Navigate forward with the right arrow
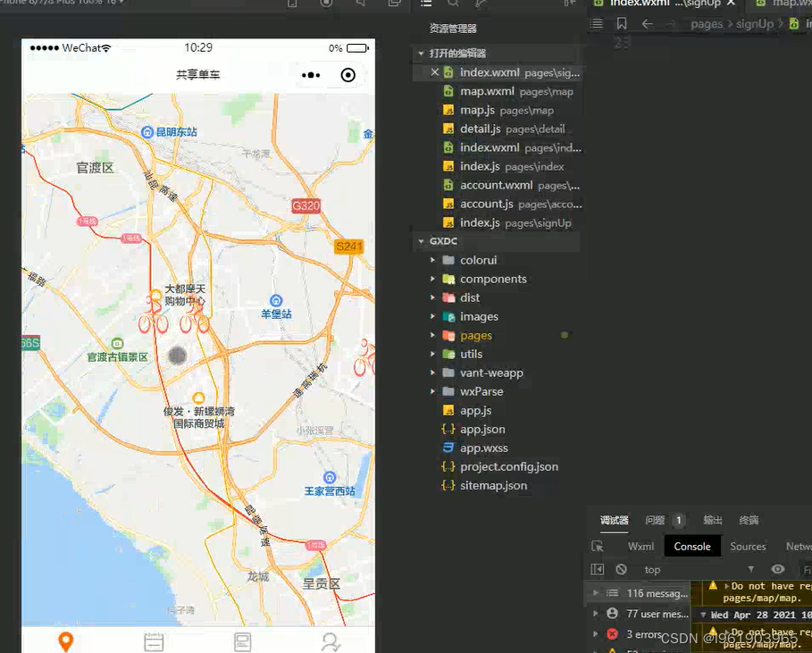This screenshot has height=653, width=812. (x=671, y=23)
